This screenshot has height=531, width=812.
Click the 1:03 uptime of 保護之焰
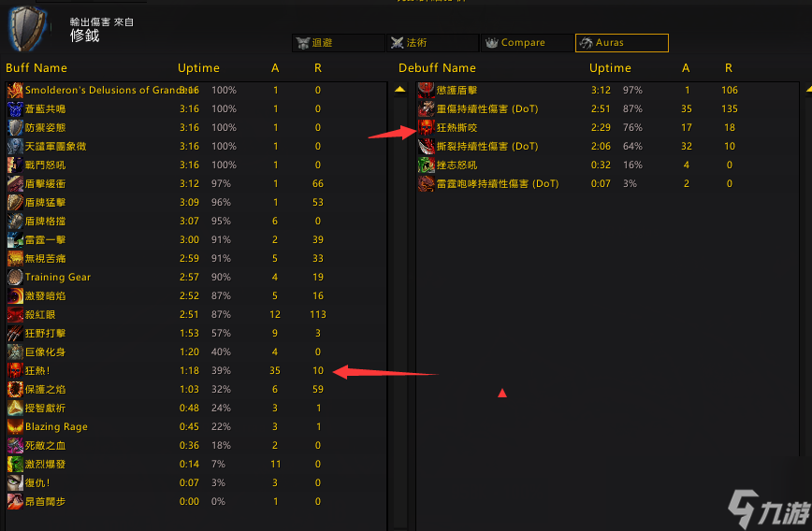(x=190, y=389)
